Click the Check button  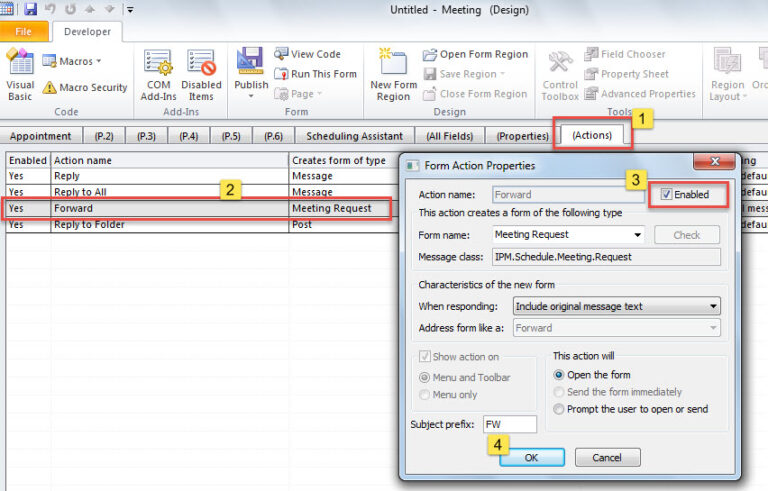(x=686, y=235)
